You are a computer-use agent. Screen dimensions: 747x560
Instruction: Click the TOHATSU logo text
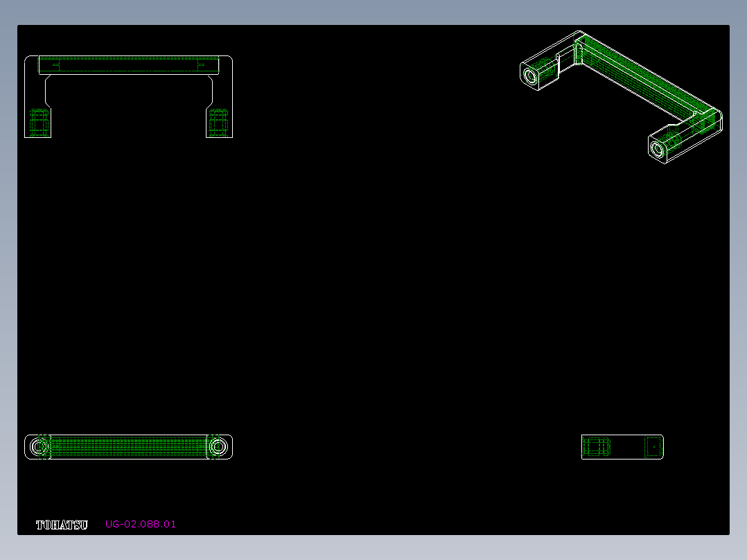[x=62, y=525]
